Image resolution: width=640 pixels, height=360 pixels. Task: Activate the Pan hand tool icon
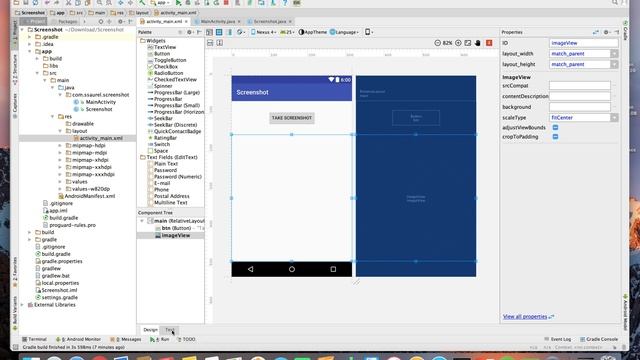478,43
